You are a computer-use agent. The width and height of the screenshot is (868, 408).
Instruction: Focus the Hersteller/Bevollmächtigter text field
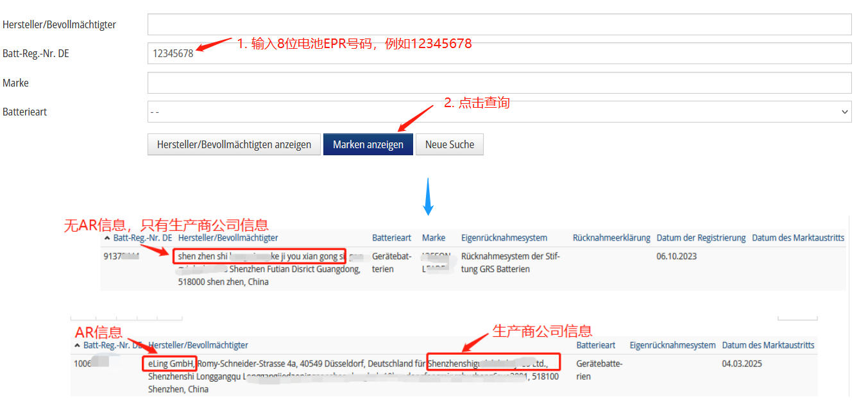[x=499, y=24]
